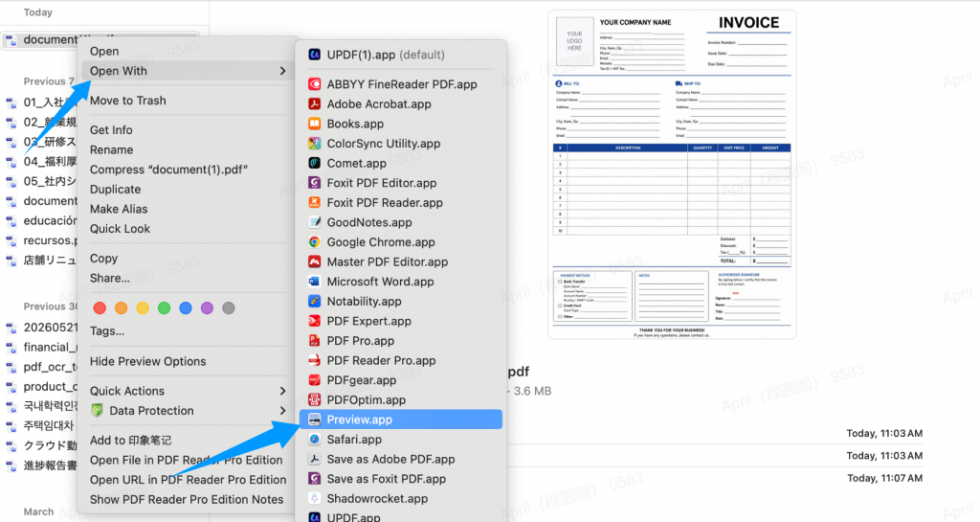This screenshot has width=980, height=522.
Task: Choose Compress "document(1).pdf"
Action: (x=168, y=170)
